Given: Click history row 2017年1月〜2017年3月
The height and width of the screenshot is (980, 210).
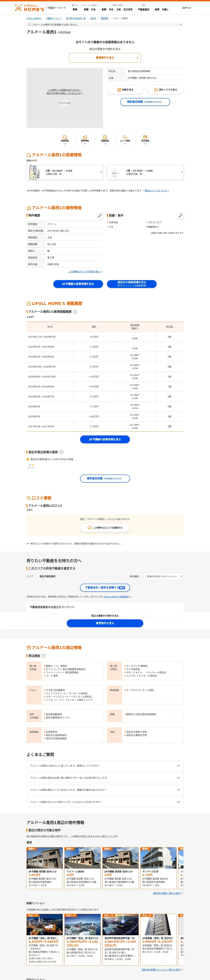Looking at the screenshot, I should click(105, 426).
